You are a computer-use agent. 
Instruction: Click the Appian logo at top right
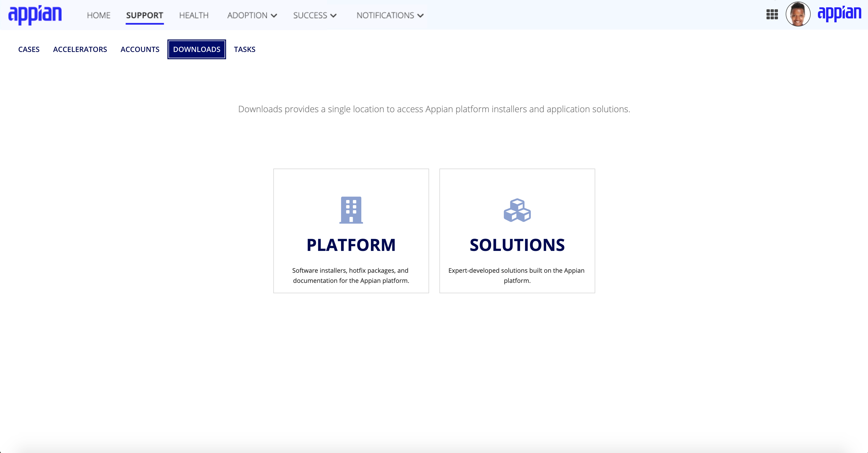coord(839,14)
